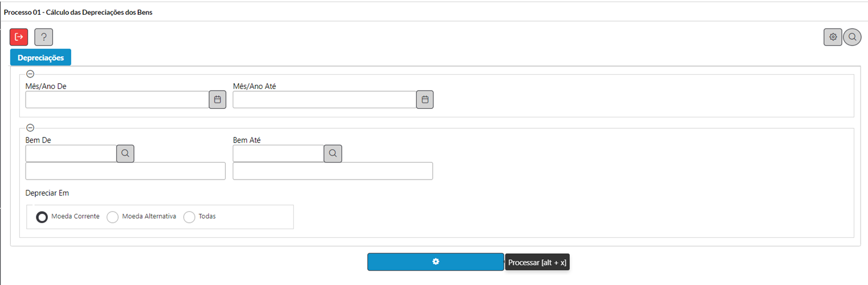Click the description box below Bem De

[125, 171]
